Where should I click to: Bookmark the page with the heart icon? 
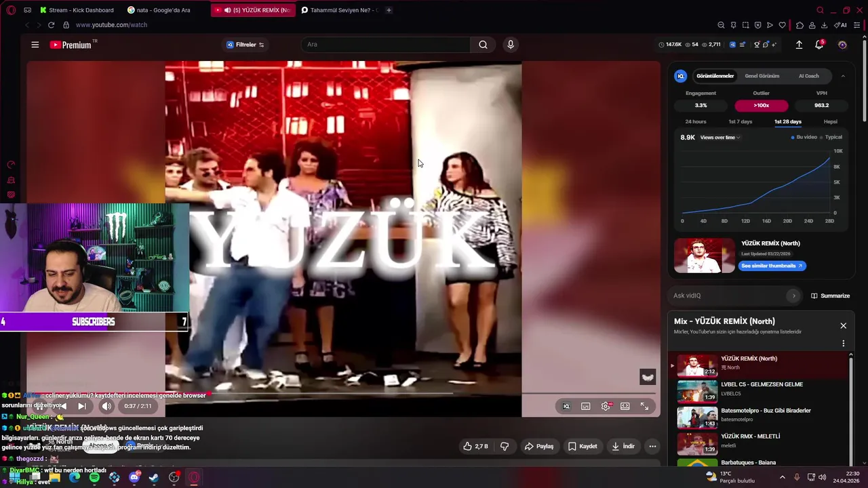pos(782,25)
